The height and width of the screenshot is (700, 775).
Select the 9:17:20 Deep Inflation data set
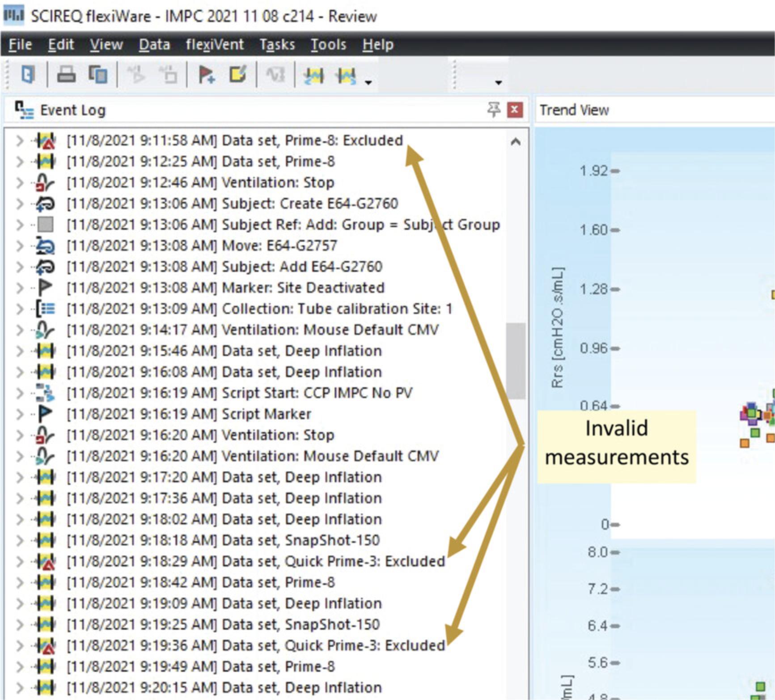pyautogui.click(x=224, y=477)
